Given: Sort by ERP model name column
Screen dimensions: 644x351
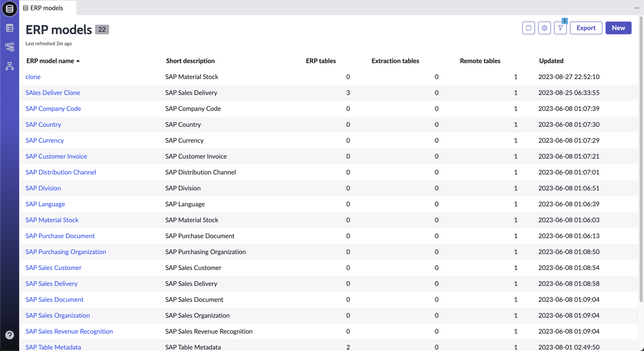Looking at the screenshot, I should click(x=53, y=61).
